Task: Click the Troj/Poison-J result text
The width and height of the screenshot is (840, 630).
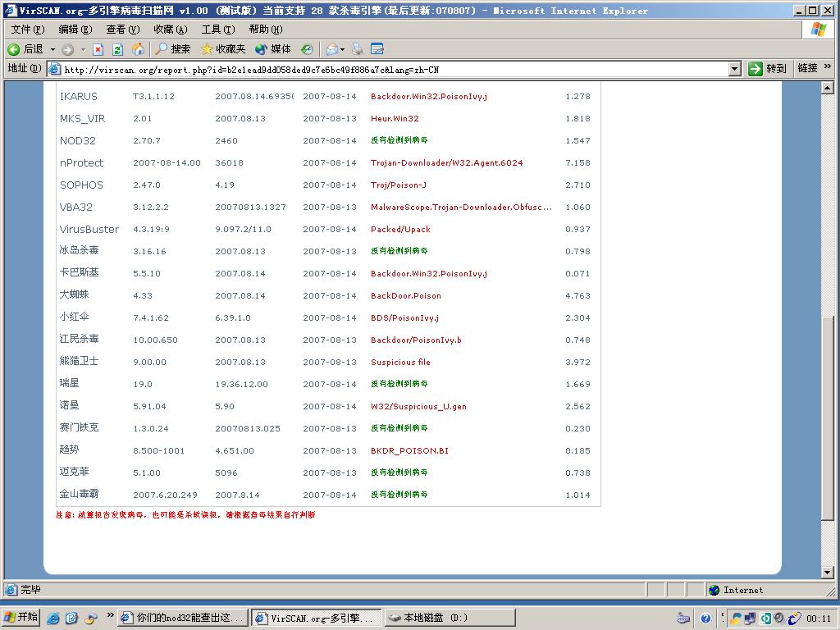Action: coord(399,185)
